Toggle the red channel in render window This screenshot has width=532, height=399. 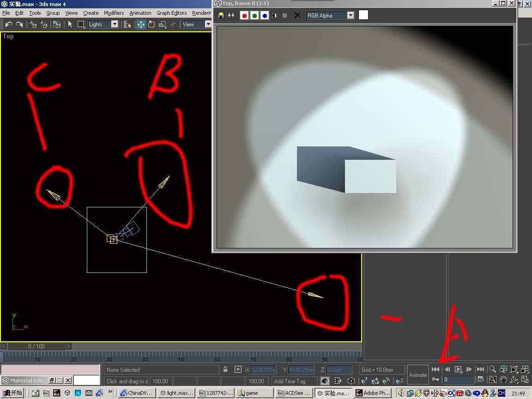click(x=244, y=15)
